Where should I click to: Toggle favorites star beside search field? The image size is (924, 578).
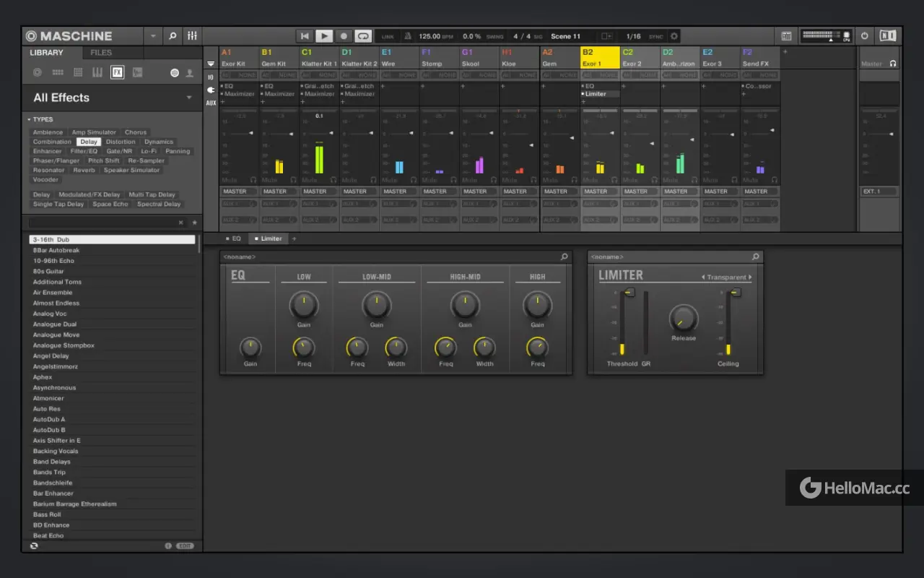[x=194, y=223]
